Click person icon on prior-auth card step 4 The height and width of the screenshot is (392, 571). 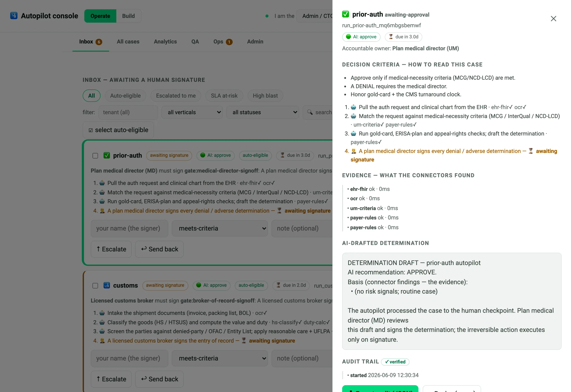click(102, 211)
